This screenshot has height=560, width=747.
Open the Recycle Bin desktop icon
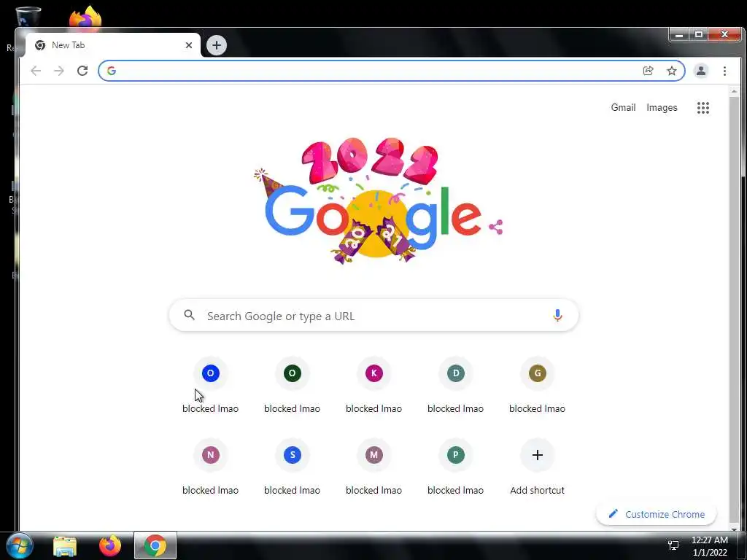click(28, 17)
